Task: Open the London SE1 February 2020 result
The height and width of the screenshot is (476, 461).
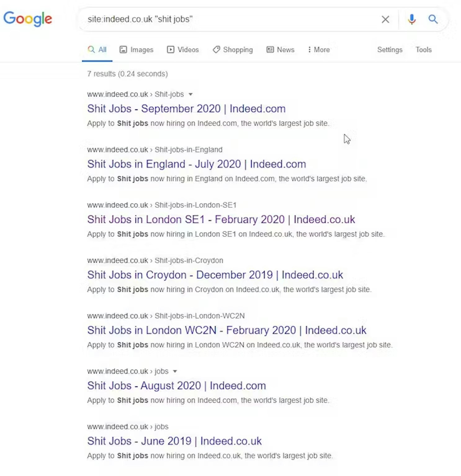Action: coord(221,219)
